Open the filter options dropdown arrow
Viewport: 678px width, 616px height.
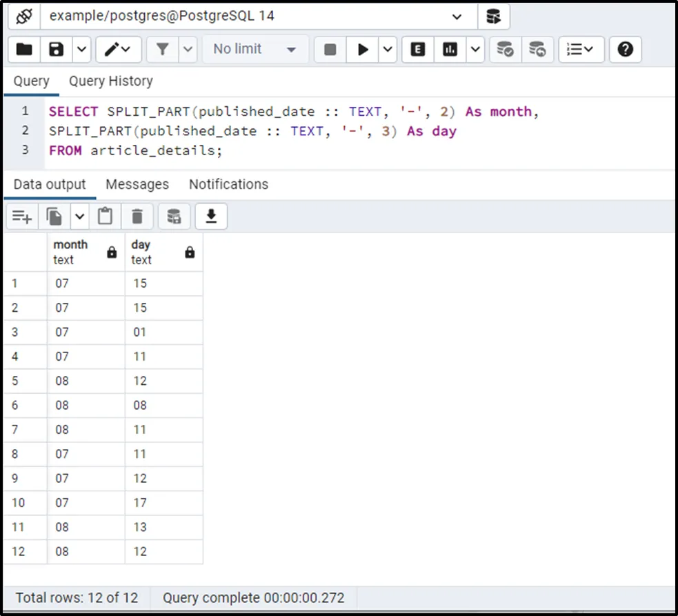click(188, 50)
